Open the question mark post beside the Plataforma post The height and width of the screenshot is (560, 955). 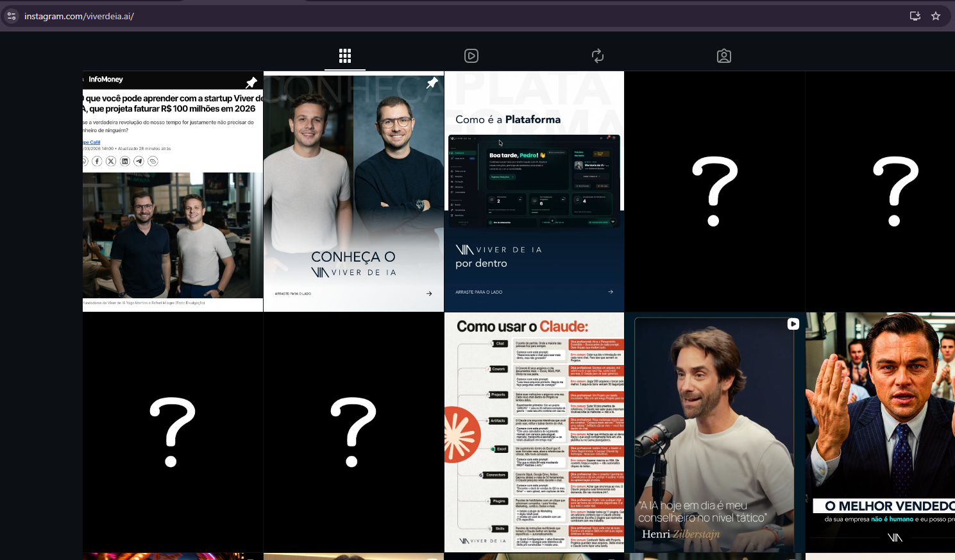[x=714, y=191]
